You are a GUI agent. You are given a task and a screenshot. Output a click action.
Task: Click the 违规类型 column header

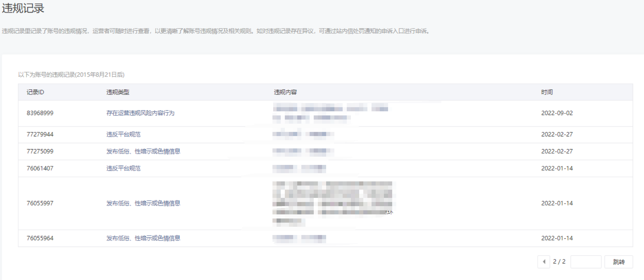[x=118, y=92]
